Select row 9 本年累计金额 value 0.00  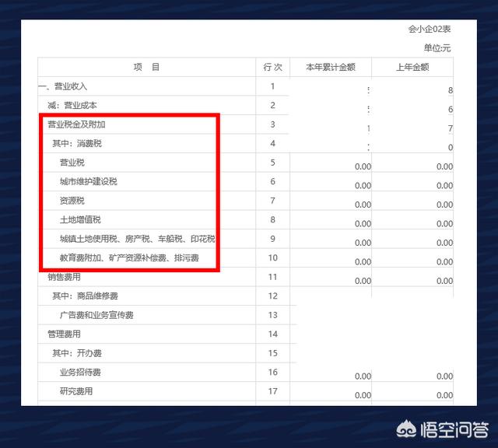(363, 243)
